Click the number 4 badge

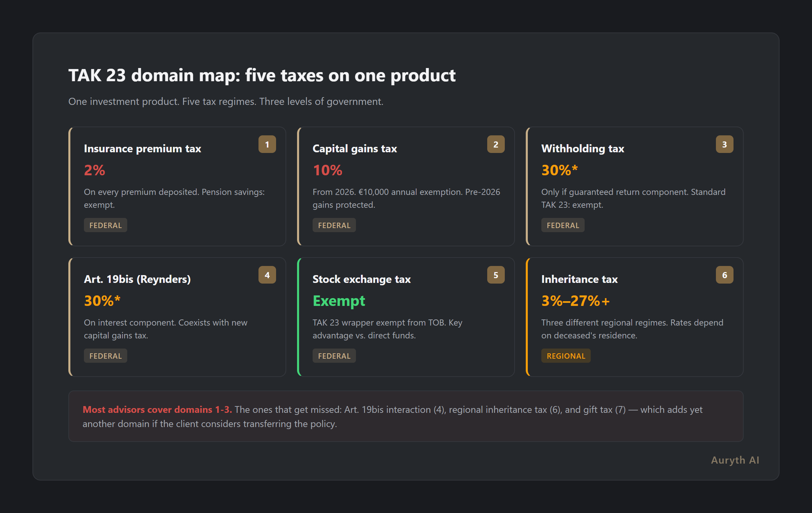(267, 275)
